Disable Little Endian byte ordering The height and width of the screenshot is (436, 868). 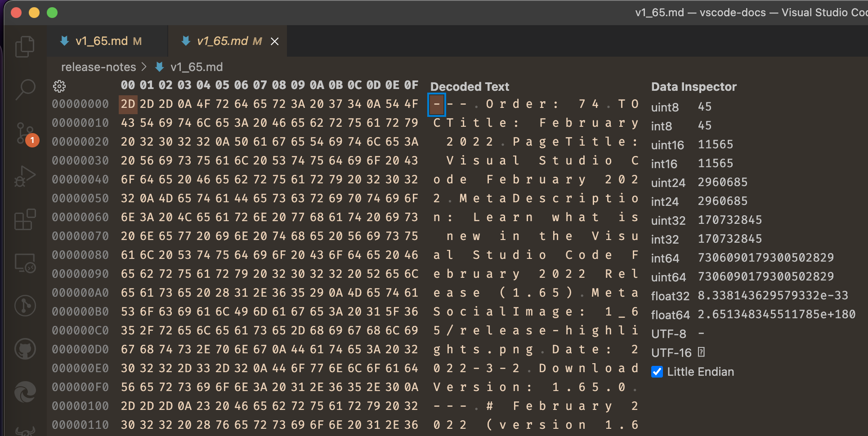click(x=657, y=372)
